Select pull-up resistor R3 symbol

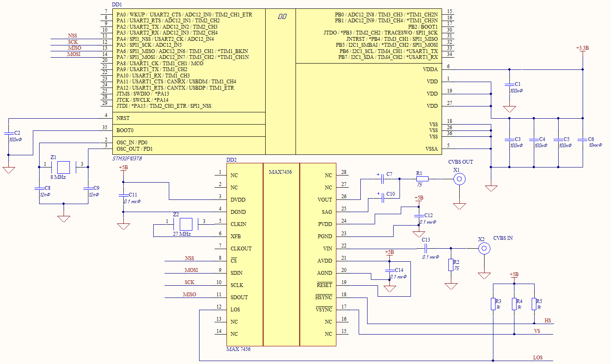493,304
